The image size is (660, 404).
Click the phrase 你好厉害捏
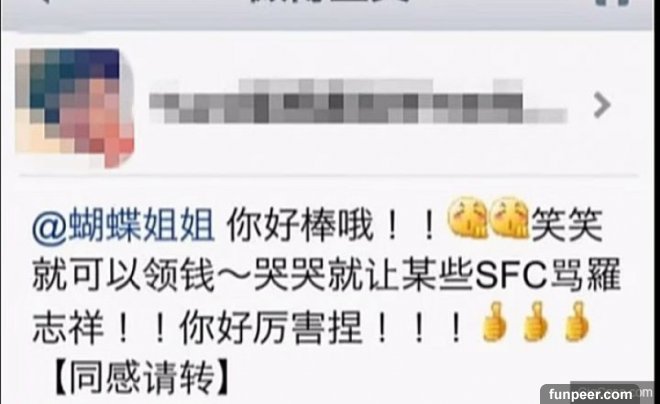coord(271,327)
